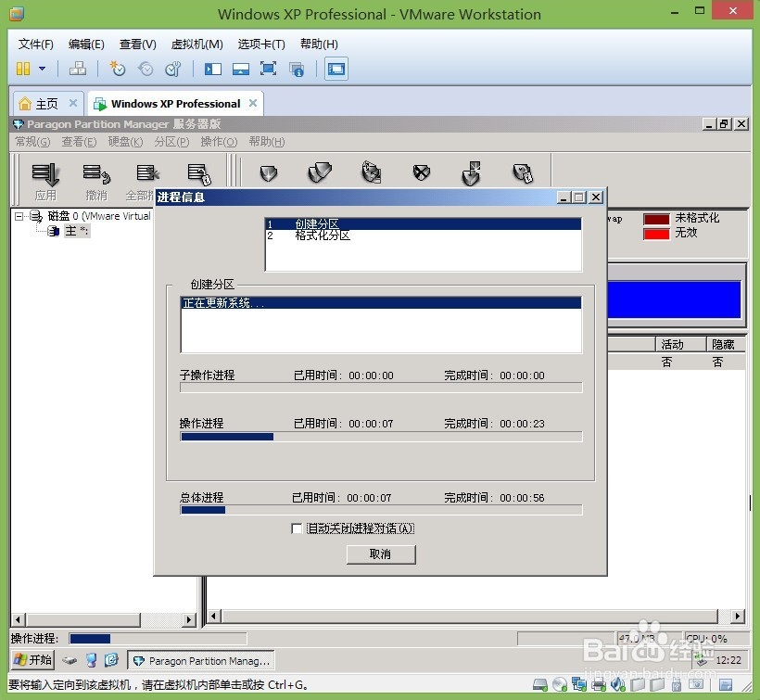Click the VMware printer status icon

[x=599, y=685]
